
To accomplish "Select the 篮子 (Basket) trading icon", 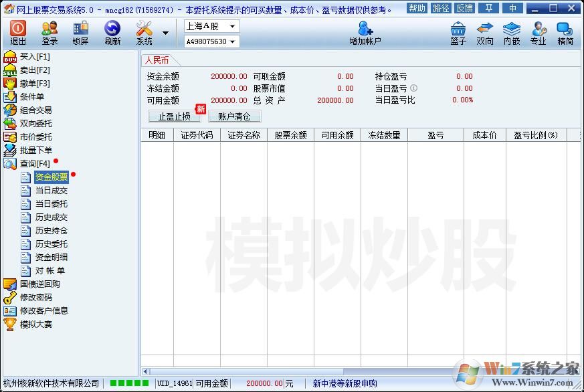I will (458, 31).
